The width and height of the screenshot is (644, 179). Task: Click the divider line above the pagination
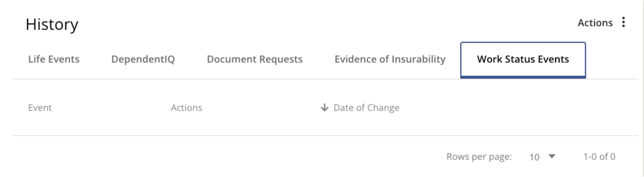(x=325, y=136)
